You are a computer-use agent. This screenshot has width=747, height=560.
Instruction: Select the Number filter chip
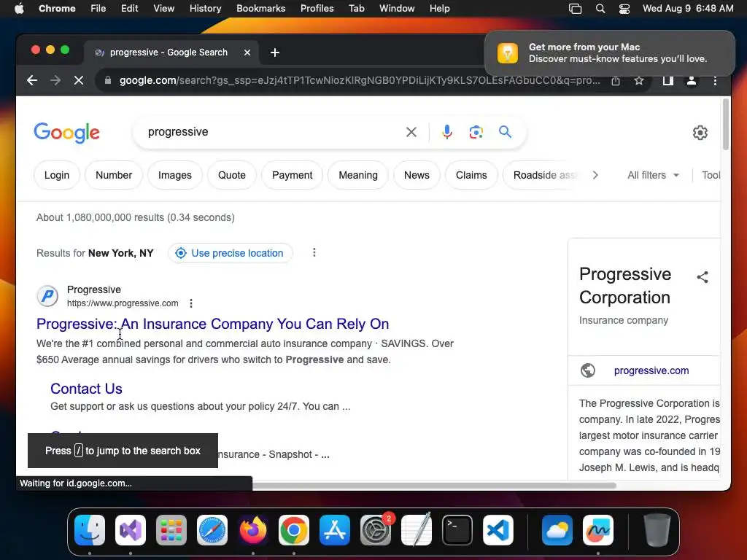[114, 175]
